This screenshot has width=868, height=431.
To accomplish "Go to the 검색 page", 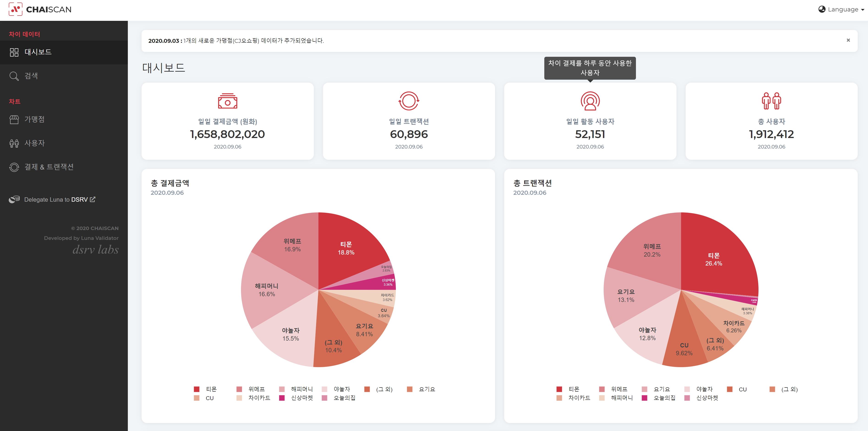I will coord(64,76).
